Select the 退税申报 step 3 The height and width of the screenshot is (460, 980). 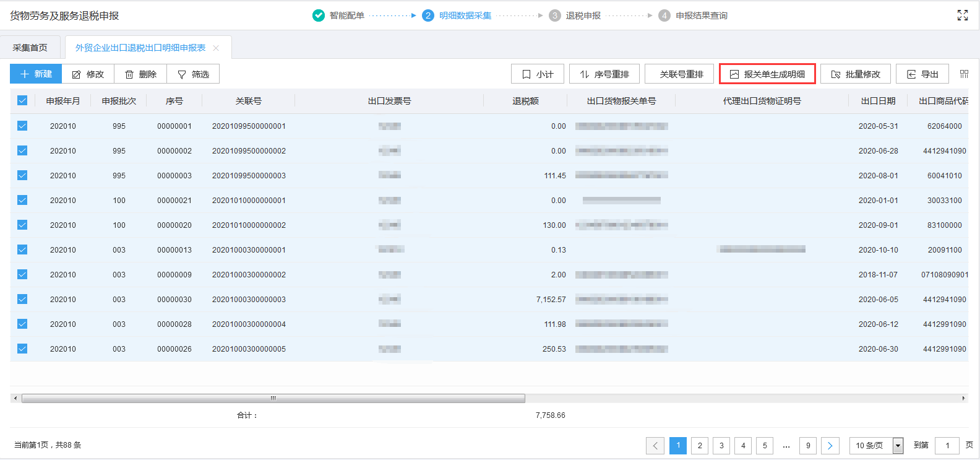(x=575, y=15)
